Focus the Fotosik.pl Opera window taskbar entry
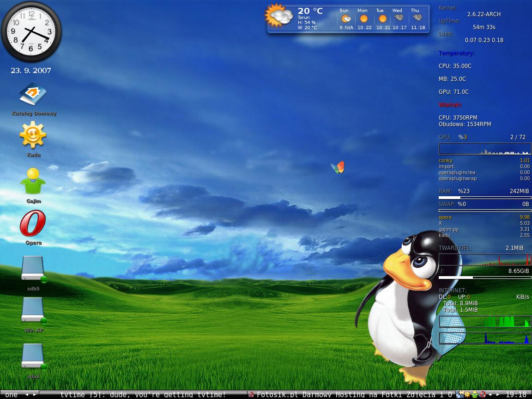This screenshot has height=399, width=532. [351, 394]
